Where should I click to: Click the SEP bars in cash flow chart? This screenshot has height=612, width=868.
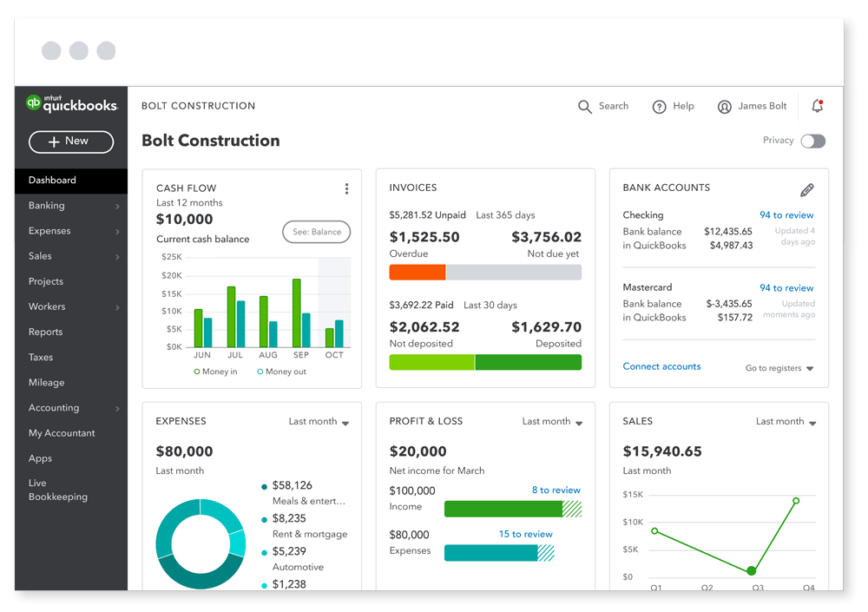[301, 313]
